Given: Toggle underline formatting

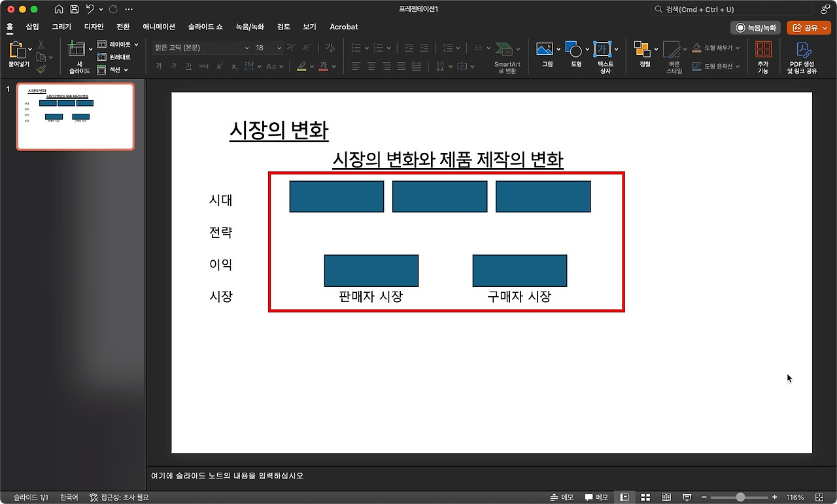Looking at the screenshot, I should [x=188, y=66].
